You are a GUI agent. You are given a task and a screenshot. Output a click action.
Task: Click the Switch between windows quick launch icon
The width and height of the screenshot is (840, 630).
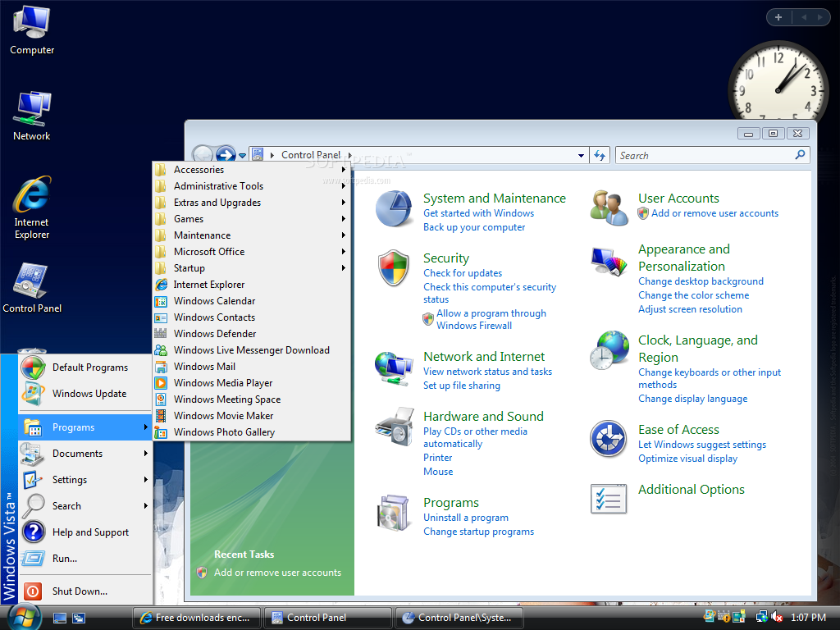79,619
